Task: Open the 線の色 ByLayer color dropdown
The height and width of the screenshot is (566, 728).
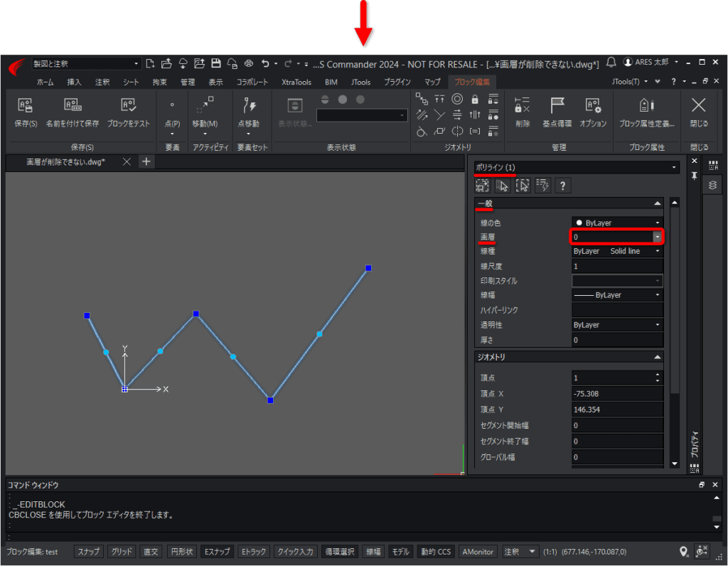Action: coord(616,223)
